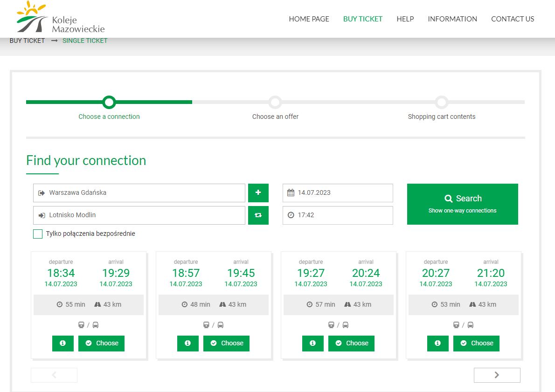Click bus icon on the 18:57 card
555x392 pixels.
coord(221,325)
